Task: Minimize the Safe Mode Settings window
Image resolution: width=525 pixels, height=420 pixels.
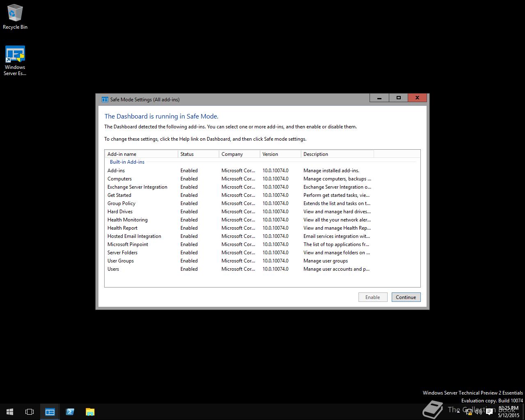Action: click(x=379, y=98)
